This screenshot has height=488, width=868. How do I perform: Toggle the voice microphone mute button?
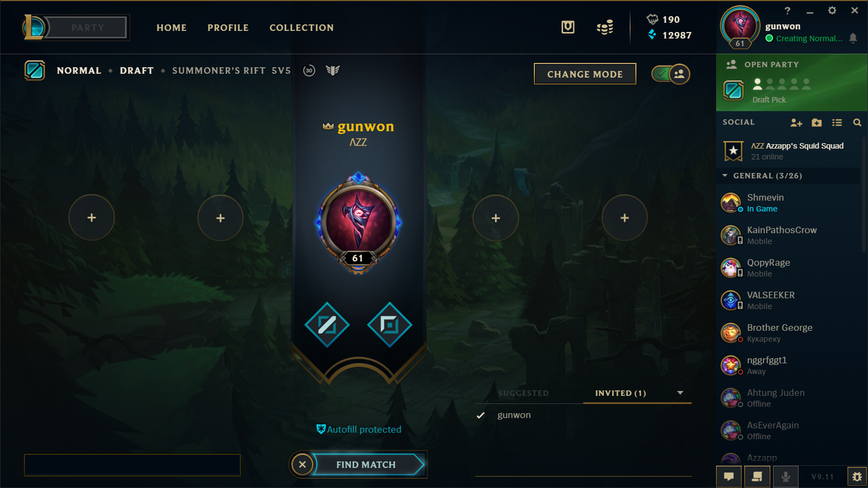[x=785, y=477]
